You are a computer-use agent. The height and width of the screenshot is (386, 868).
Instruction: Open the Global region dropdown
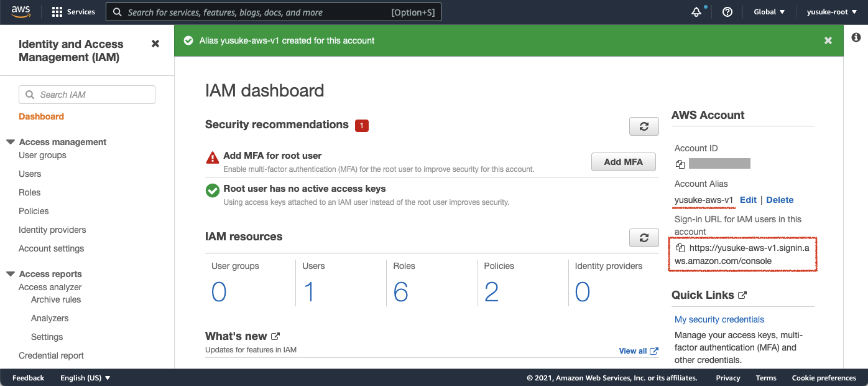(x=769, y=12)
